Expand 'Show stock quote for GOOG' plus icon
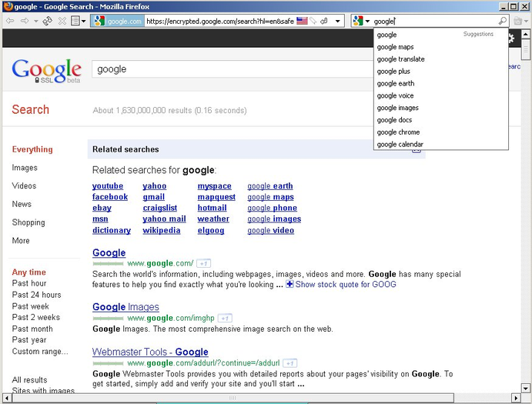Image resolution: width=532 pixels, height=404 pixels. click(x=289, y=284)
